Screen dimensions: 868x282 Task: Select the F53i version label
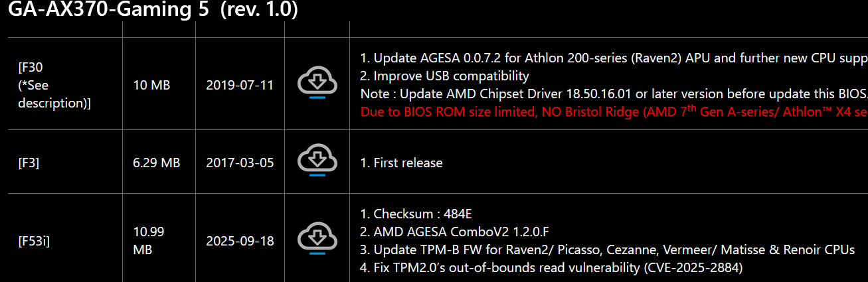tap(34, 241)
